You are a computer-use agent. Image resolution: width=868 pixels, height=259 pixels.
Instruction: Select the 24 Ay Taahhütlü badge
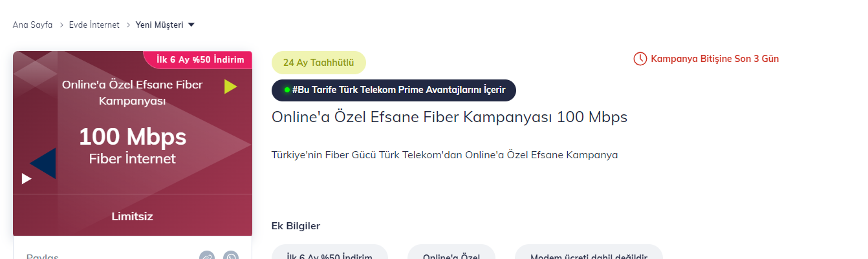tap(319, 63)
